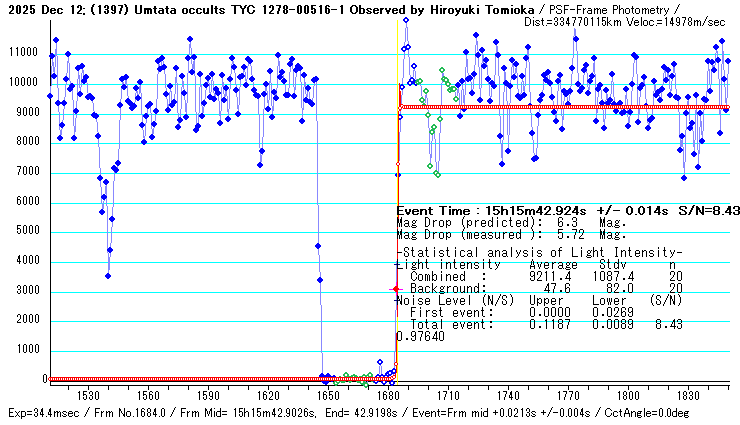Click the Background statistics row
This screenshot has height=425, width=740.
point(541,287)
